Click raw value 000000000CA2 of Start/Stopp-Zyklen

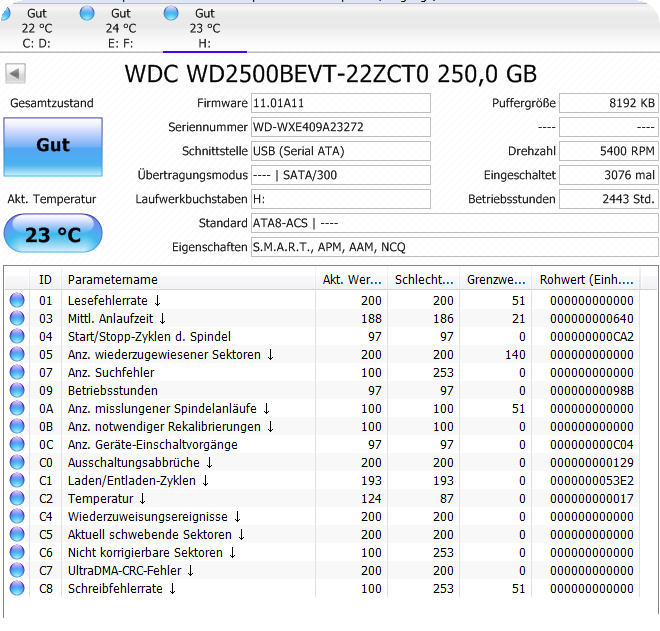[592, 337]
